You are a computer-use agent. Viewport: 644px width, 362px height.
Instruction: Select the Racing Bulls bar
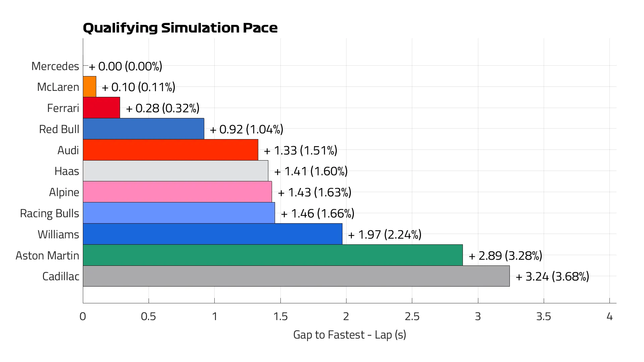tap(179, 213)
